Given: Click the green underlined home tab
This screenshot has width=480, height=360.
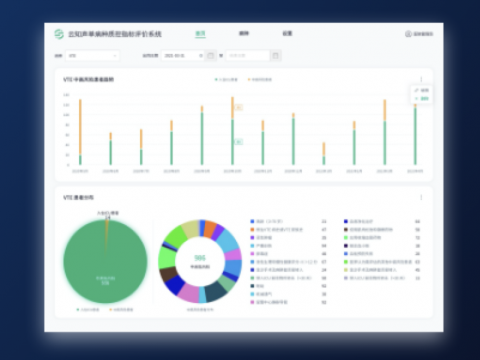Looking at the screenshot, I should point(200,34).
